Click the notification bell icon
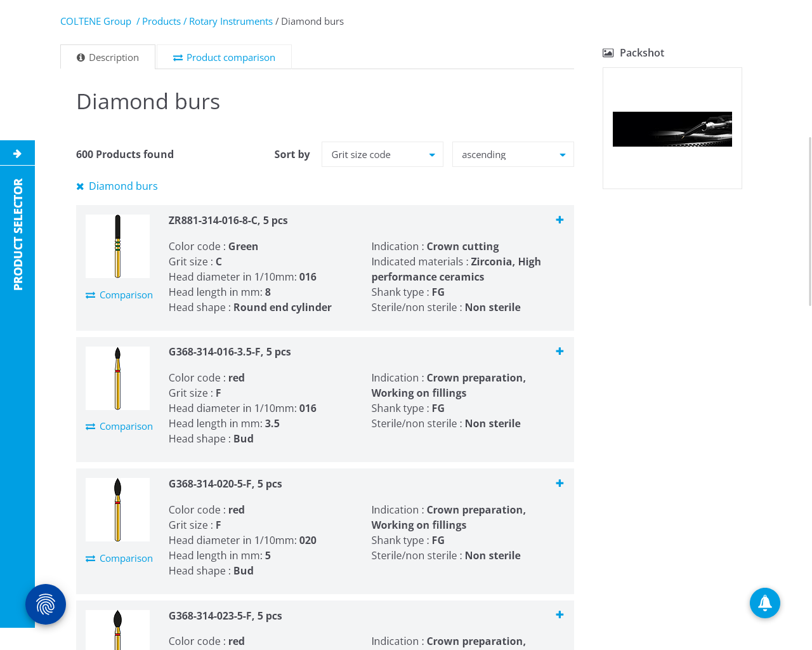The image size is (812, 650). 765,603
